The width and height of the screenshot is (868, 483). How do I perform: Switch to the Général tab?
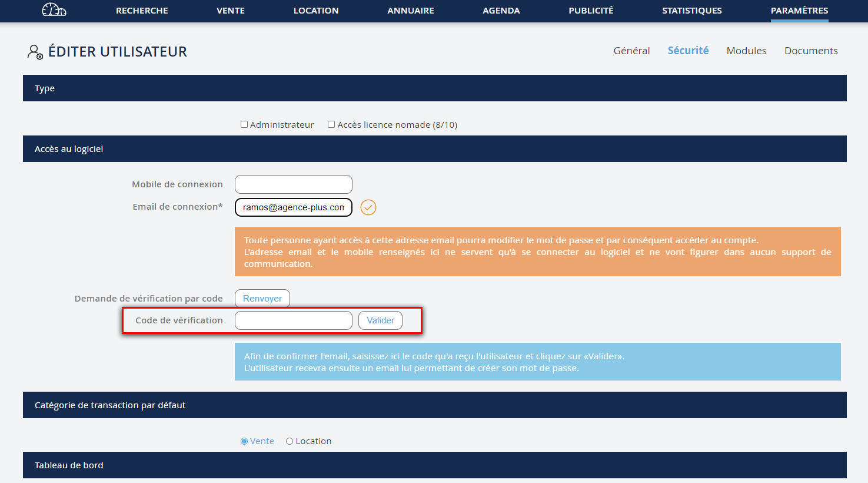point(631,51)
